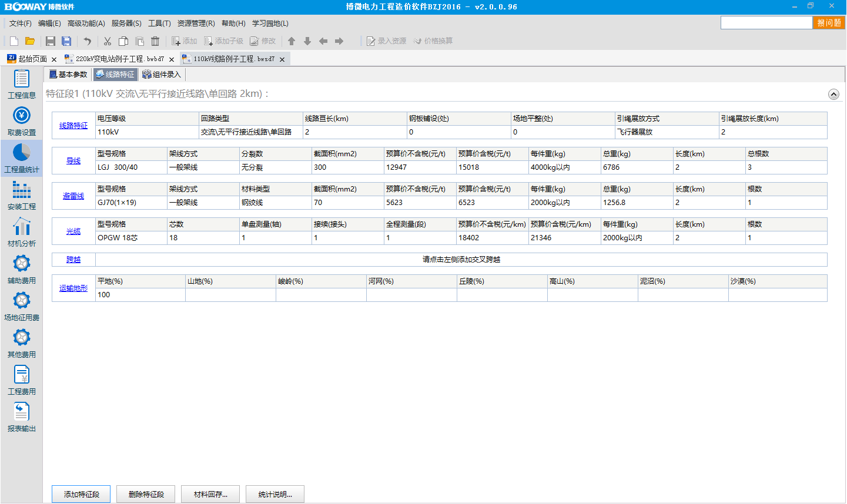This screenshot has width=847, height=504.
Task: Click the Paste toolbar icon
Action: [139, 41]
